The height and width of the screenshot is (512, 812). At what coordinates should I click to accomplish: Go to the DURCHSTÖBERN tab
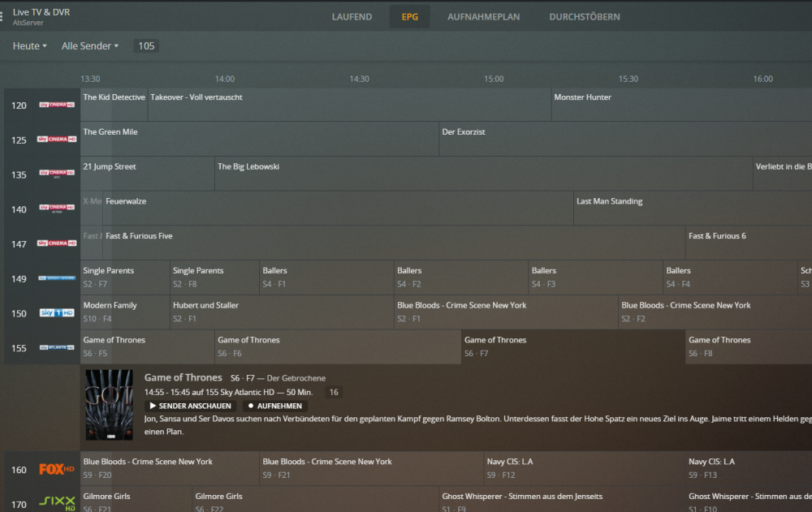(x=584, y=16)
